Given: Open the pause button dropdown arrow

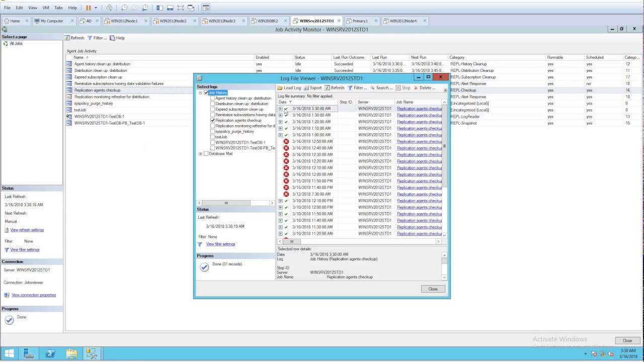Looking at the screenshot, I should pyautogui.click(x=96, y=8).
